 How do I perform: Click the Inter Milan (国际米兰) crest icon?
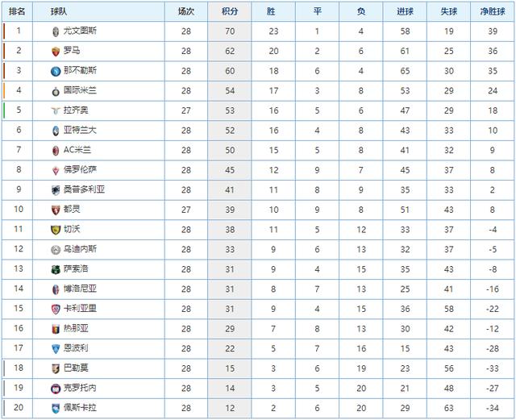click(x=54, y=90)
